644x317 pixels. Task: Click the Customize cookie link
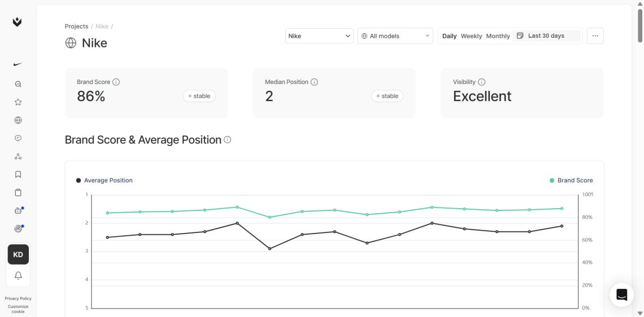(x=18, y=309)
